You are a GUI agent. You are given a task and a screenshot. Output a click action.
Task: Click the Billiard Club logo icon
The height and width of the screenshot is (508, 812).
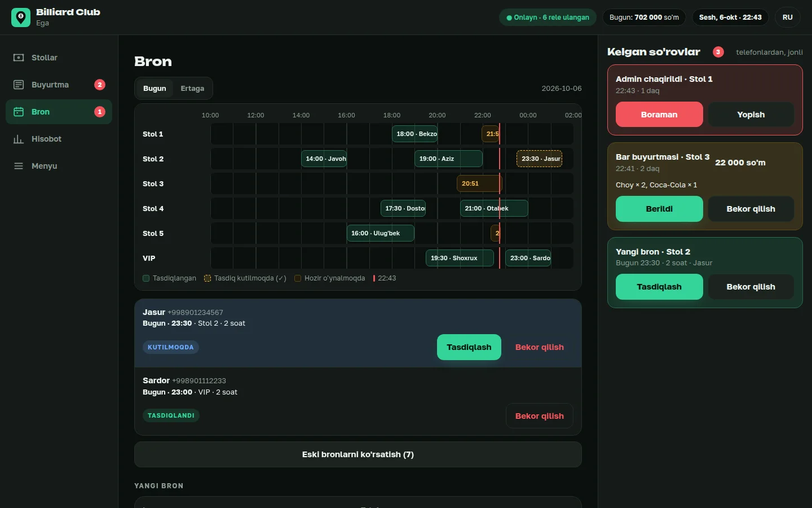click(21, 17)
